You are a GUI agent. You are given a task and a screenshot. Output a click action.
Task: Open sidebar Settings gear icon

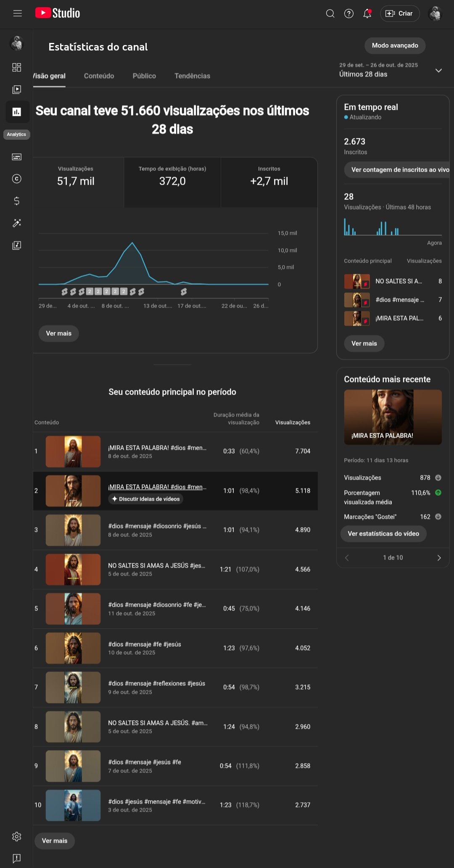[x=17, y=836]
